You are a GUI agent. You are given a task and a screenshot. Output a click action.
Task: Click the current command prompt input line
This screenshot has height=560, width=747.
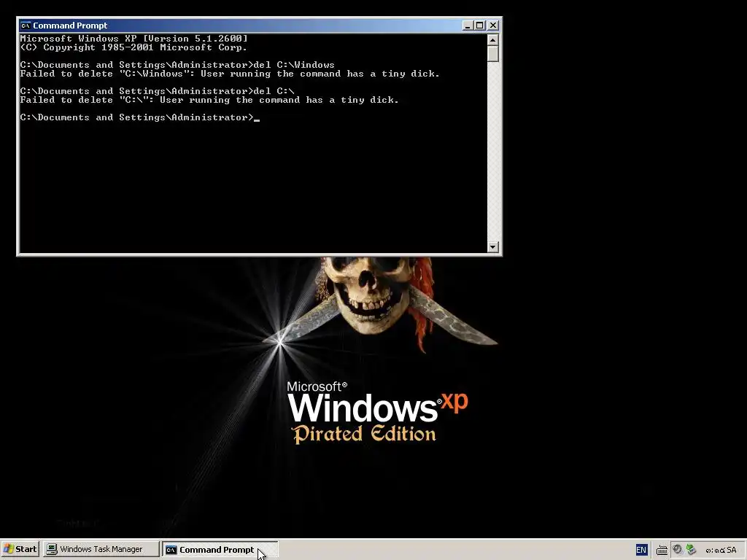[x=139, y=117]
